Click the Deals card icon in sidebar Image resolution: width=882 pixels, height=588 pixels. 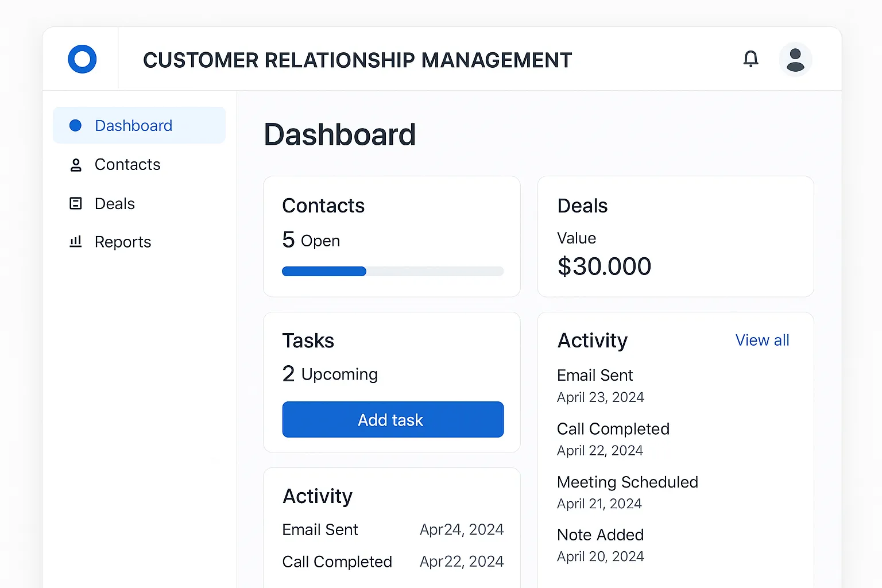[x=76, y=203]
